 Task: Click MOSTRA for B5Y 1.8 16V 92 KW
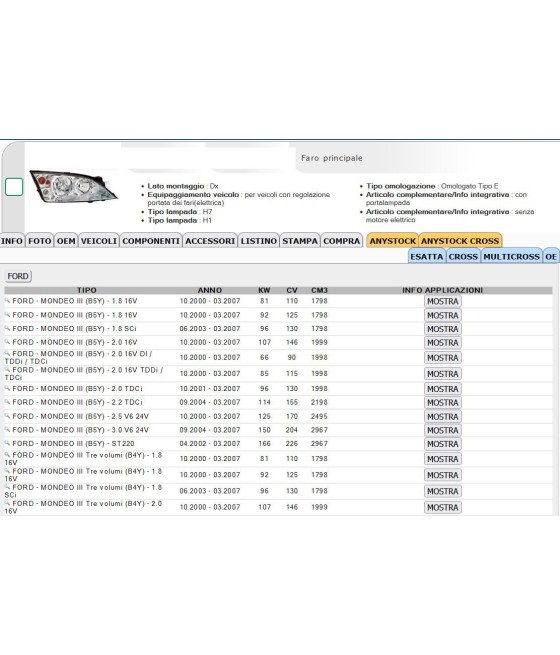pyautogui.click(x=443, y=315)
